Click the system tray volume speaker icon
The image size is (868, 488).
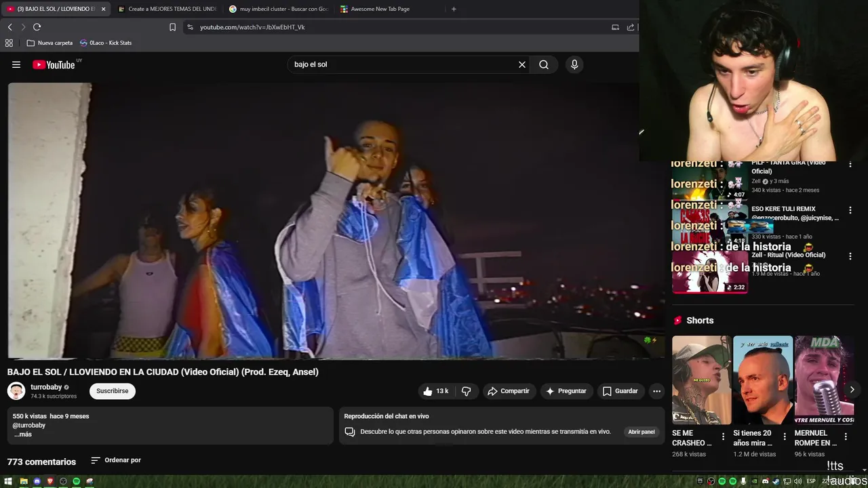tap(797, 481)
